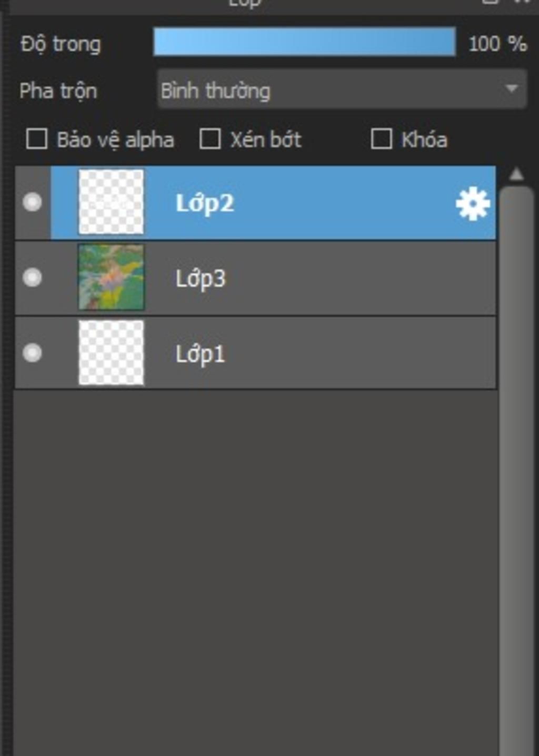Click the Pha trộn dropdown arrow
The width and height of the screenshot is (539, 756).
511,89
